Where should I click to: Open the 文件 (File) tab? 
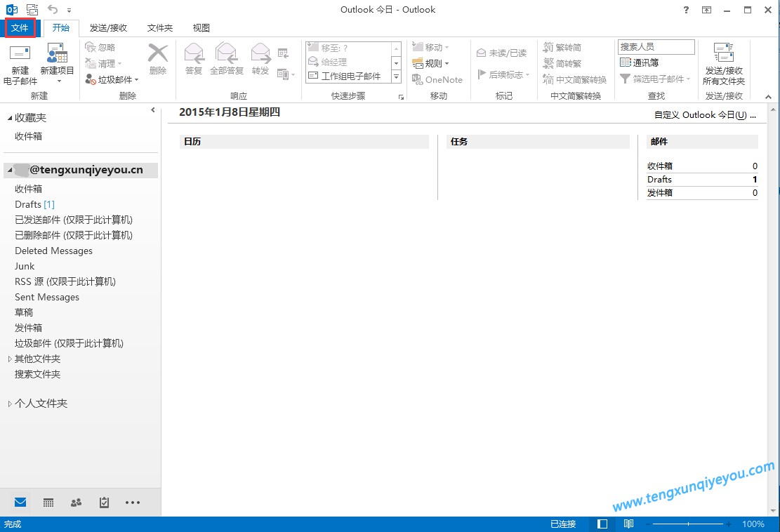20,28
